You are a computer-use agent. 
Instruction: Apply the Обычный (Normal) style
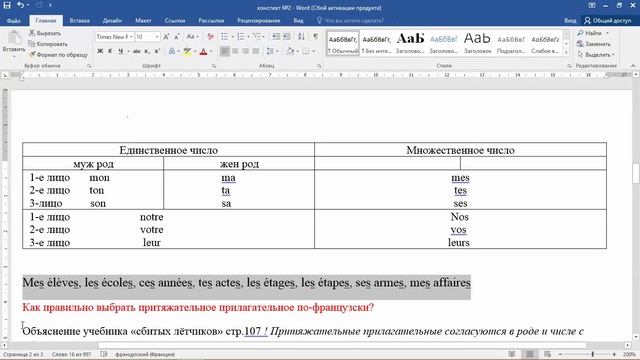point(343,43)
